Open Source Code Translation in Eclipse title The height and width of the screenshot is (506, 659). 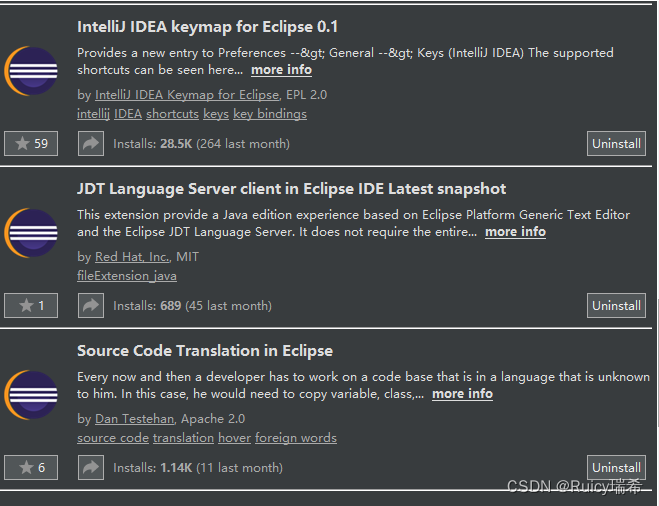[205, 351]
